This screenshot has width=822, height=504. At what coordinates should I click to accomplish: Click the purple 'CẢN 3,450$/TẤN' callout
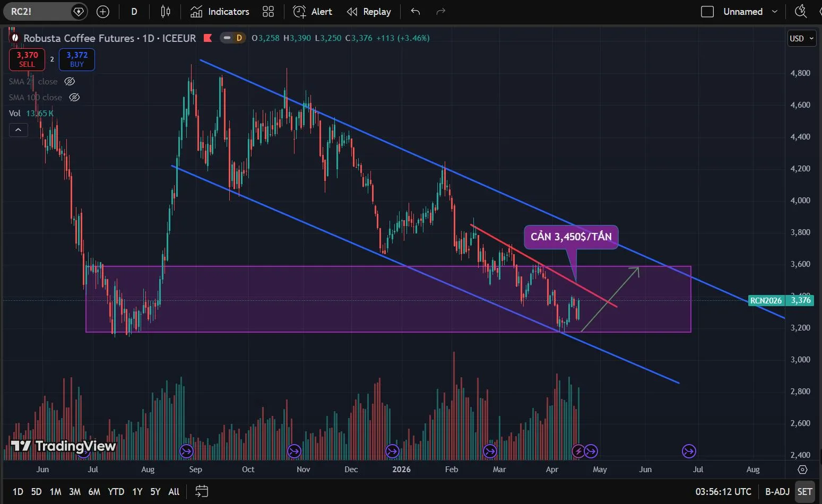[x=571, y=237]
